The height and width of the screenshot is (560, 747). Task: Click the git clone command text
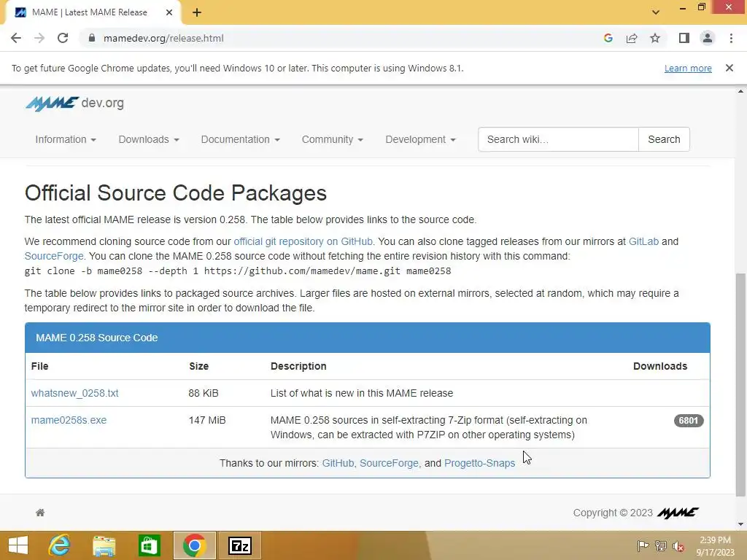coord(238,271)
